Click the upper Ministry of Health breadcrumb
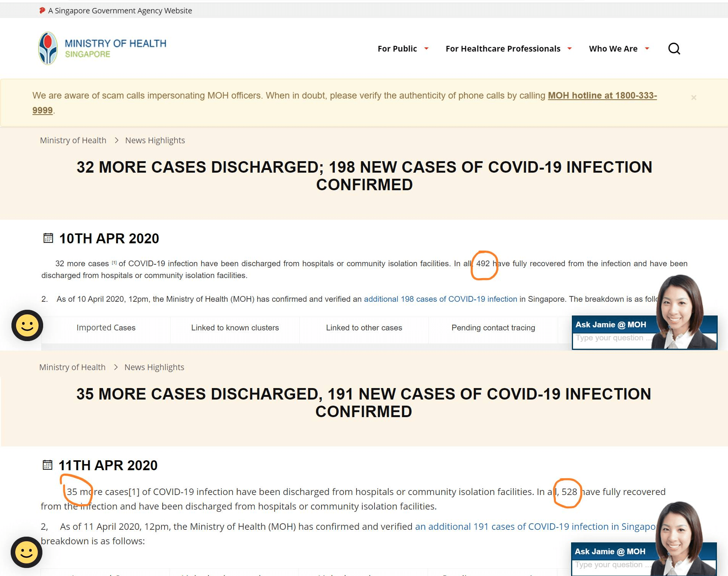 tap(73, 140)
